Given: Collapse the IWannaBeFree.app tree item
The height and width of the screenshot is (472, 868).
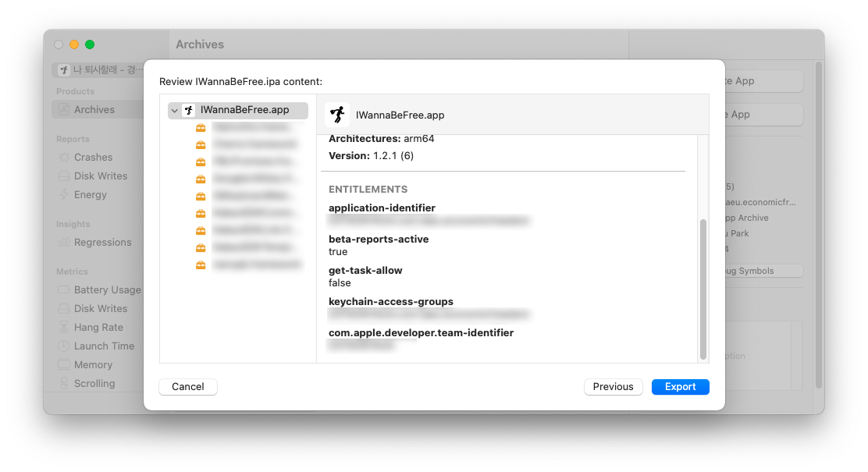Looking at the screenshot, I should point(174,111).
